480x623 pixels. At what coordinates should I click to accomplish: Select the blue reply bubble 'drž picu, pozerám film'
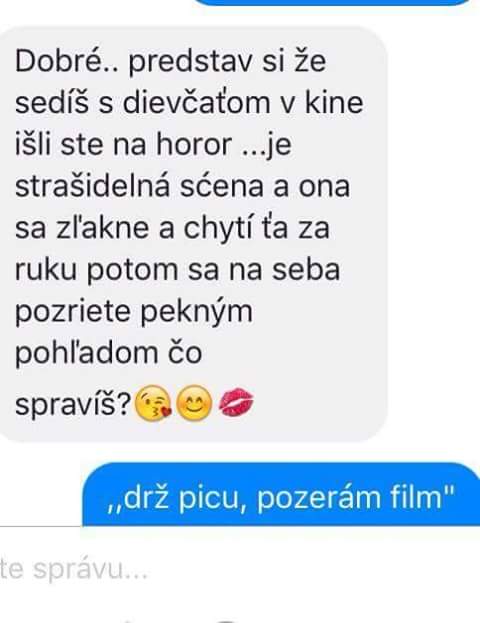point(281,495)
